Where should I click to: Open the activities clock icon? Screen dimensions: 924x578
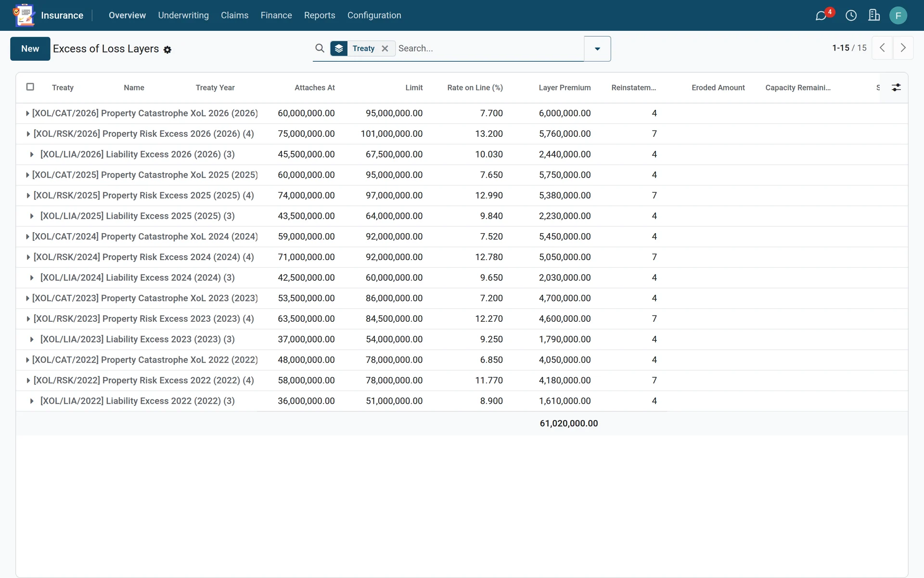(851, 15)
